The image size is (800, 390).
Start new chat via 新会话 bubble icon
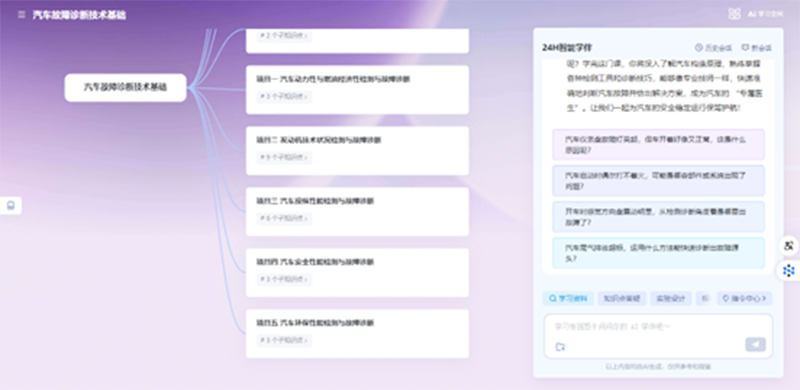tap(745, 48)
